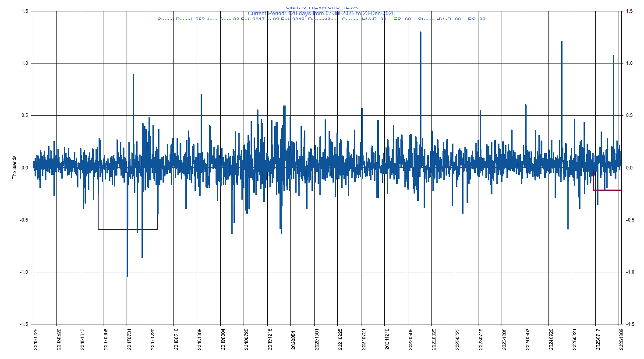Click the 20240503 x-axis date label

click(528, 340)
